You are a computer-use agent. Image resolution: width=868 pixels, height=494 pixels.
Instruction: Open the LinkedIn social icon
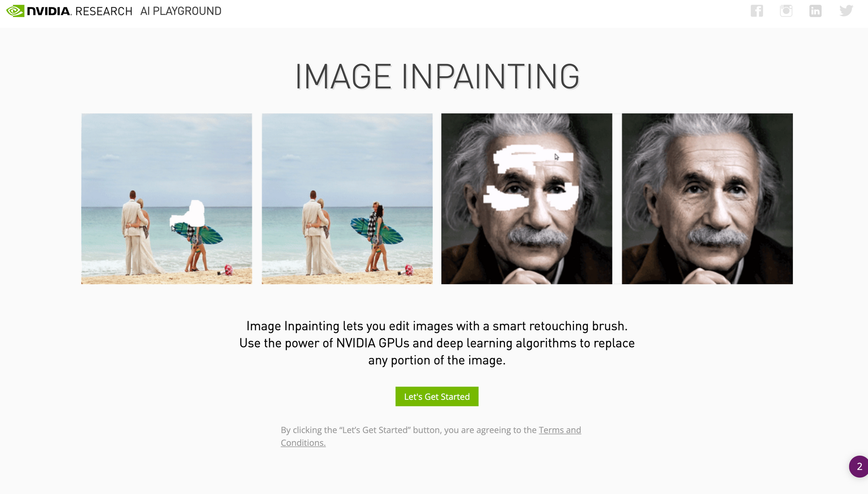(815, 11)
